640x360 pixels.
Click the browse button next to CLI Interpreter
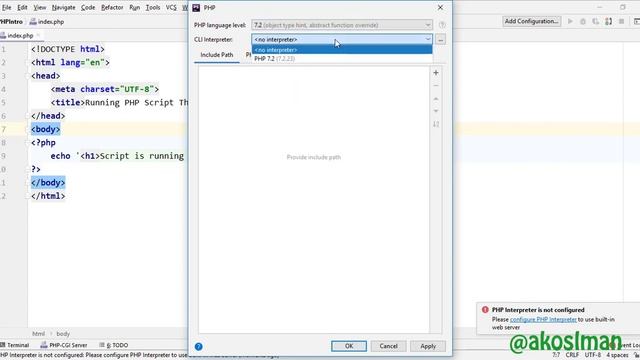[440, 39]
